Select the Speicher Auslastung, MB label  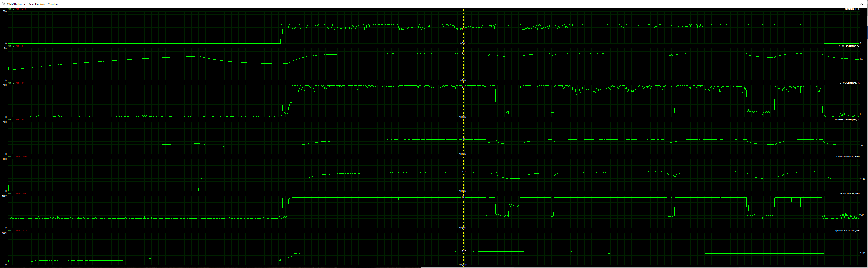coord(847,230)
